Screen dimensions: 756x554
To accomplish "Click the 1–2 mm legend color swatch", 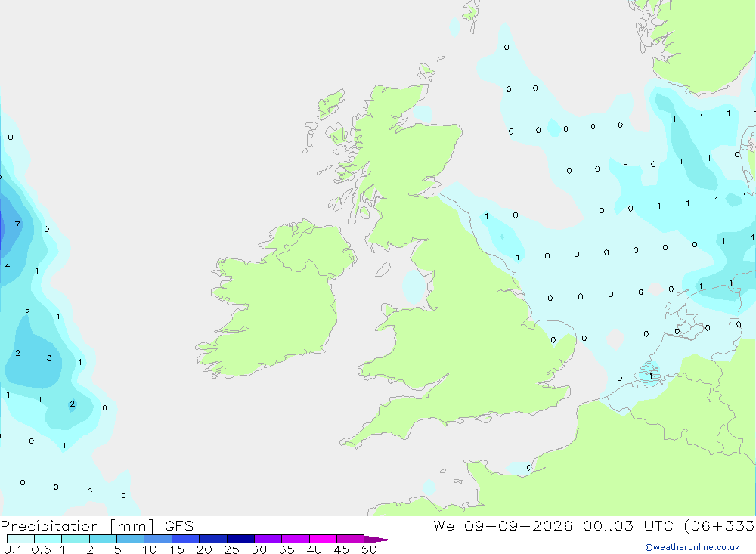I will click(75, 539).
